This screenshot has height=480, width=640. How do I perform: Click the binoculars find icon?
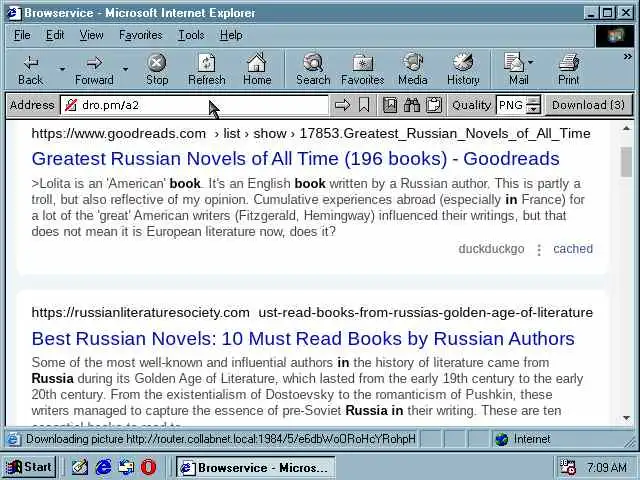click(412, 105)
